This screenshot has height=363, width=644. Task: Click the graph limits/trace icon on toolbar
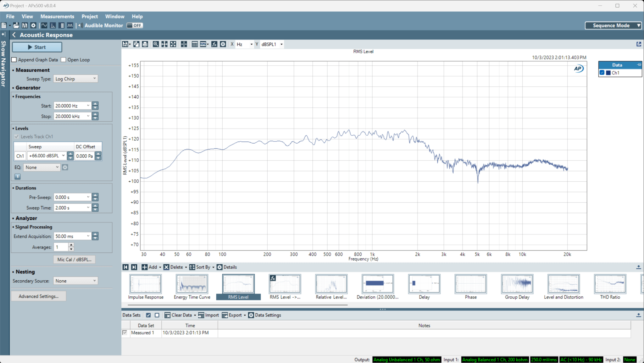coord(203,44)
